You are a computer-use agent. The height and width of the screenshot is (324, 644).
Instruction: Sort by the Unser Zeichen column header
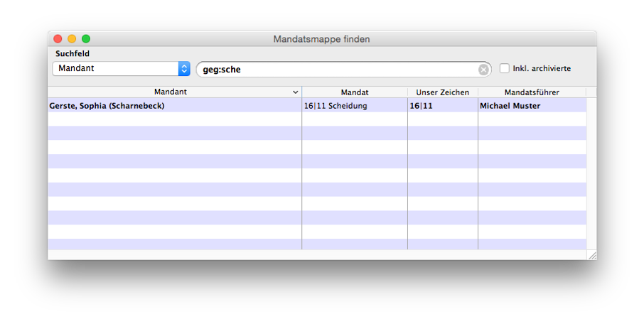tap(443, 92)
